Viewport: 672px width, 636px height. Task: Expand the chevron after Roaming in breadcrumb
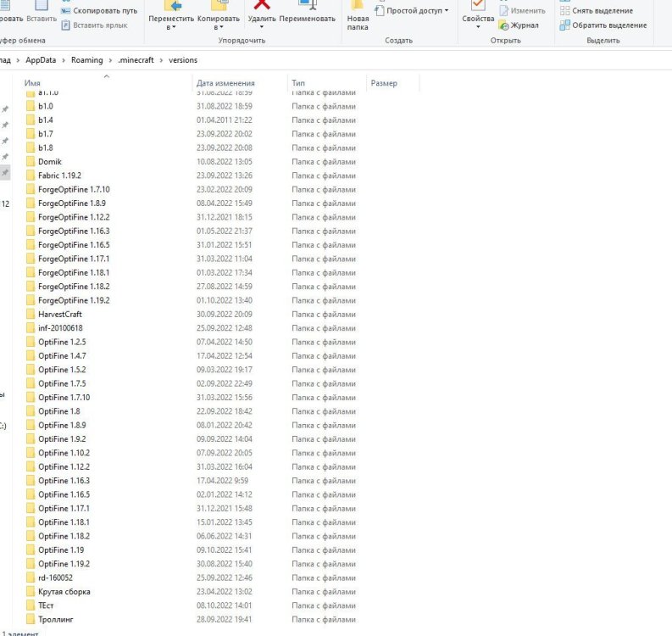coord(110,60)
